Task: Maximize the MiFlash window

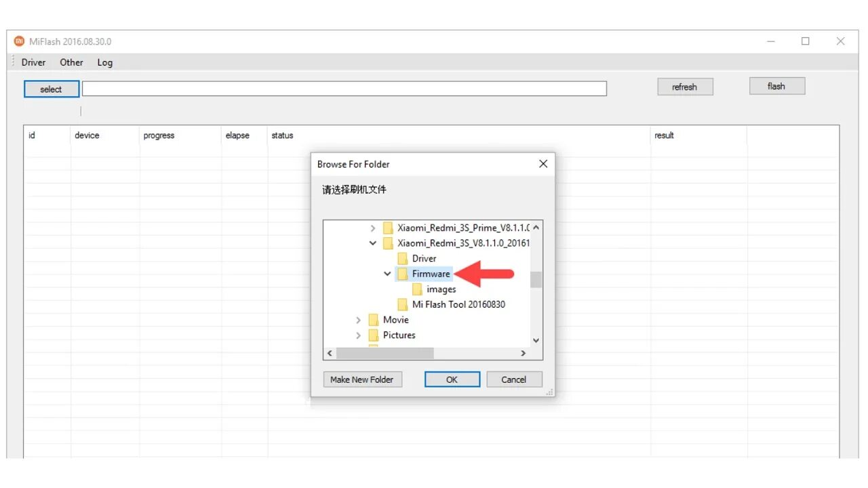Action: 806,41
